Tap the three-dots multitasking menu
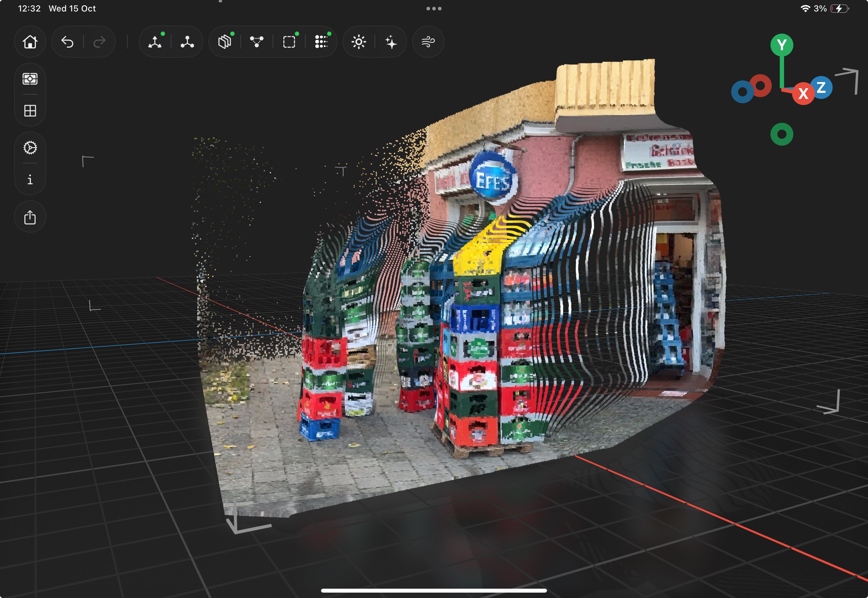Screen dimensions: 868x598 point(434,8)
